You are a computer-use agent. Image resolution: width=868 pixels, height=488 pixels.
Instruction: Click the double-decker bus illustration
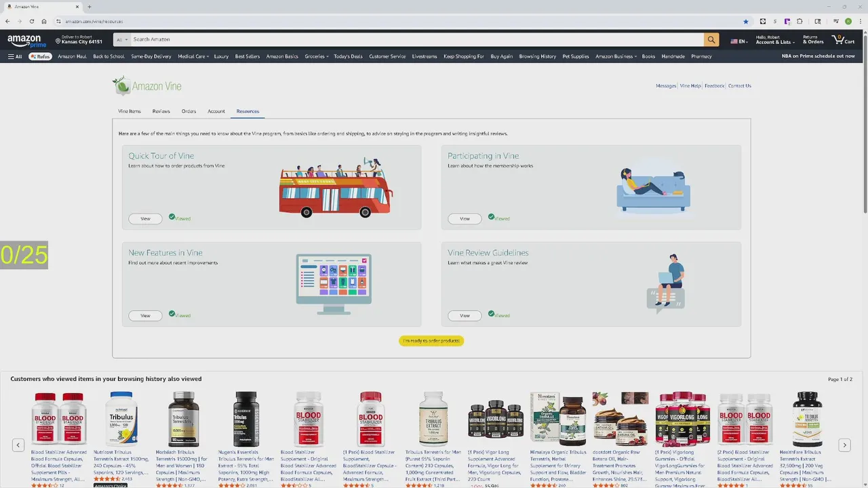click(336, 188)
